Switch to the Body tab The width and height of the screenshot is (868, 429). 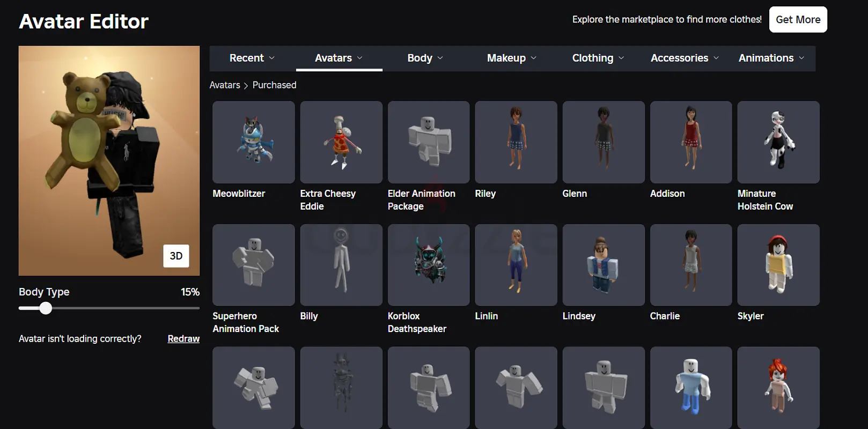[425, 58]
